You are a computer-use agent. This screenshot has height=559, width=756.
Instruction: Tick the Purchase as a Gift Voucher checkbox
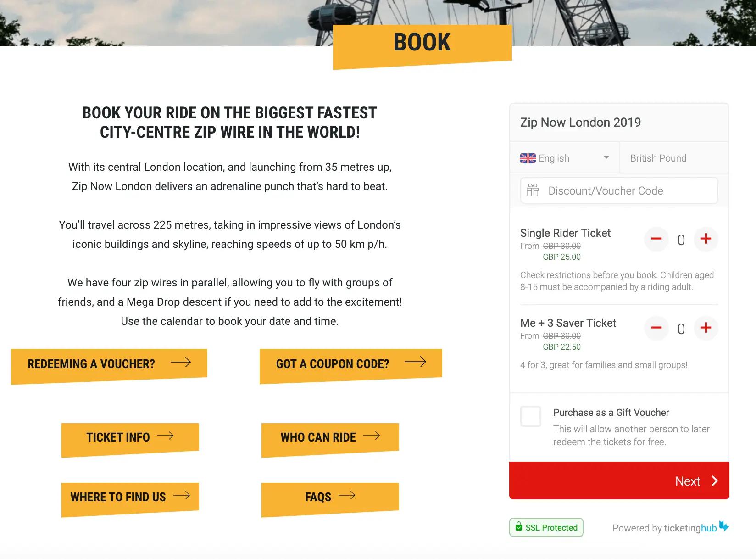coord(531,416)
